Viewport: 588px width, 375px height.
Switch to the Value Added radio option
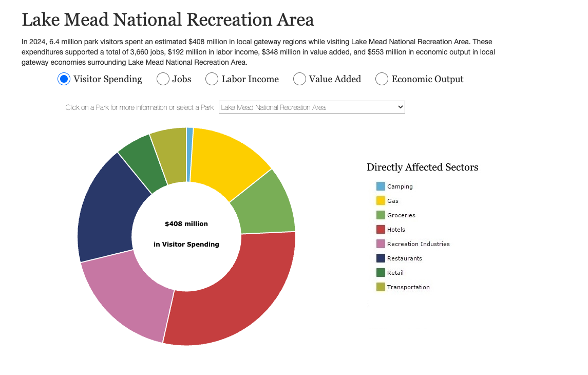click(299, 79)
